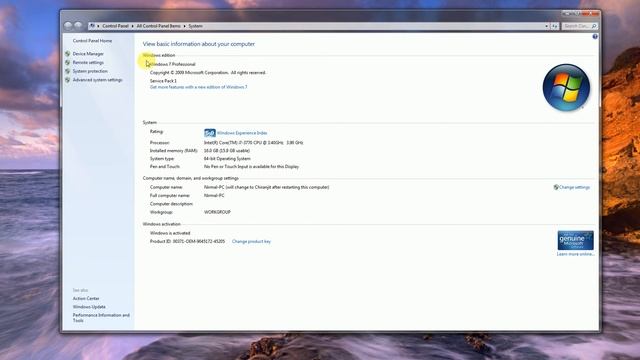This screenshot has width=640, height=360.
Task: Click the WORKGROUP value
Action: (217, 212)
